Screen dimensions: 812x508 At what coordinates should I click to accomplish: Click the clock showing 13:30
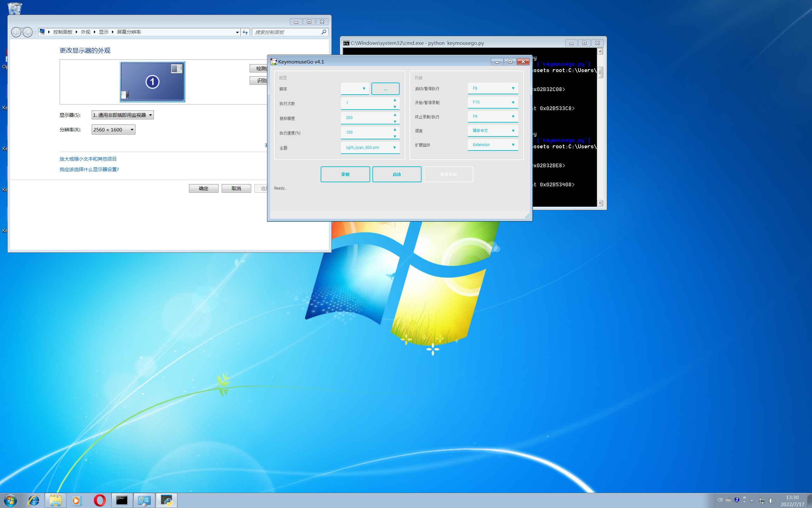pos(792,498)
